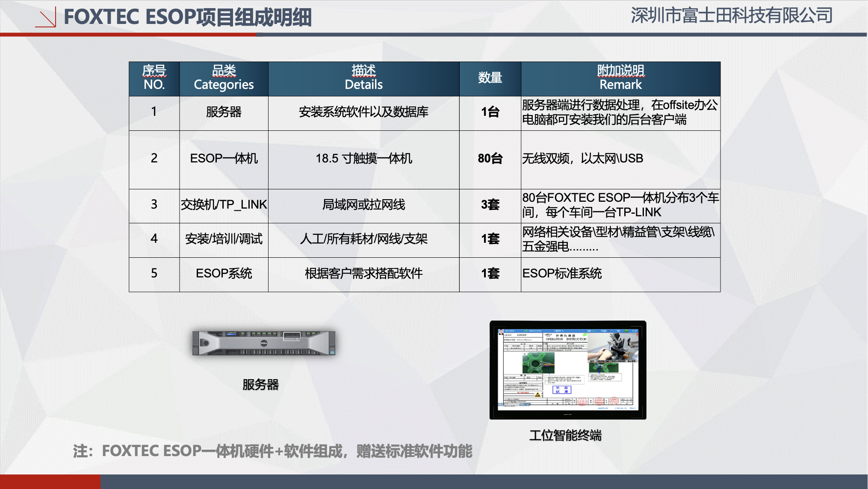
Task: Click the 18.5 寸触摸一体机 description cell
Action: pyautogui.click(x=363, y=159)
